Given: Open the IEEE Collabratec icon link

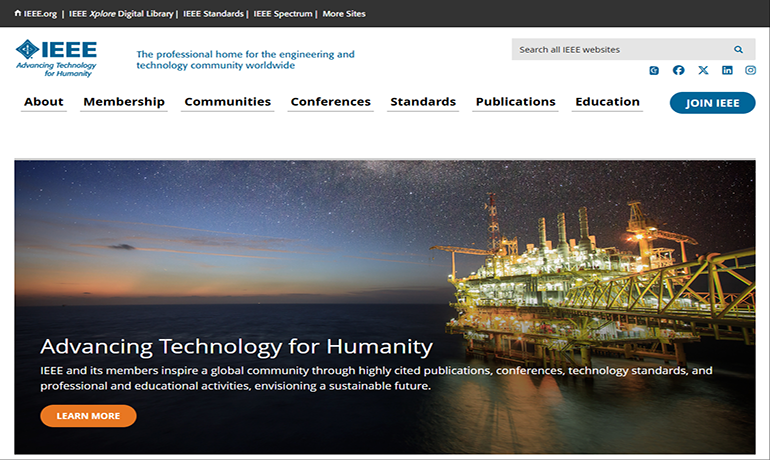Looking at the screenshot, I should pos(654,70).
